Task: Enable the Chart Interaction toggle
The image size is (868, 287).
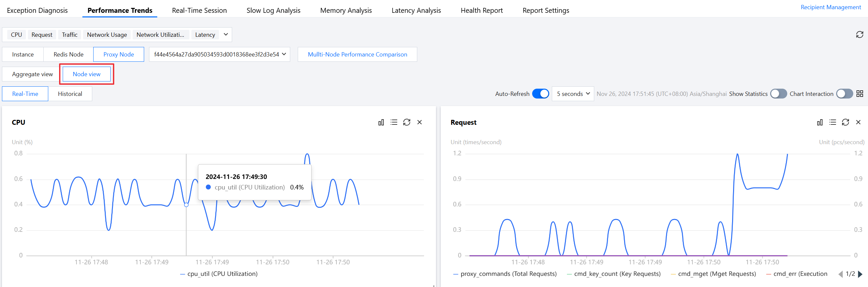Action: 844,94
